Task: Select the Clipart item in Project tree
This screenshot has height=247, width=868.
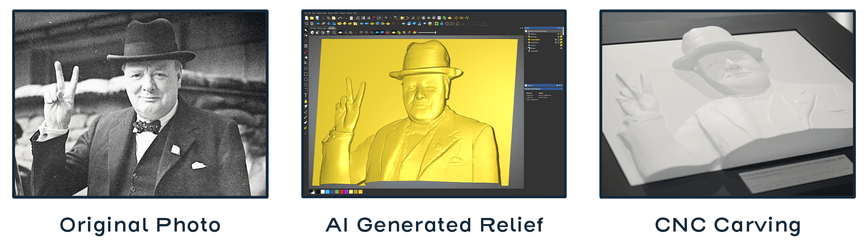Action: click(x=533, y=45)
